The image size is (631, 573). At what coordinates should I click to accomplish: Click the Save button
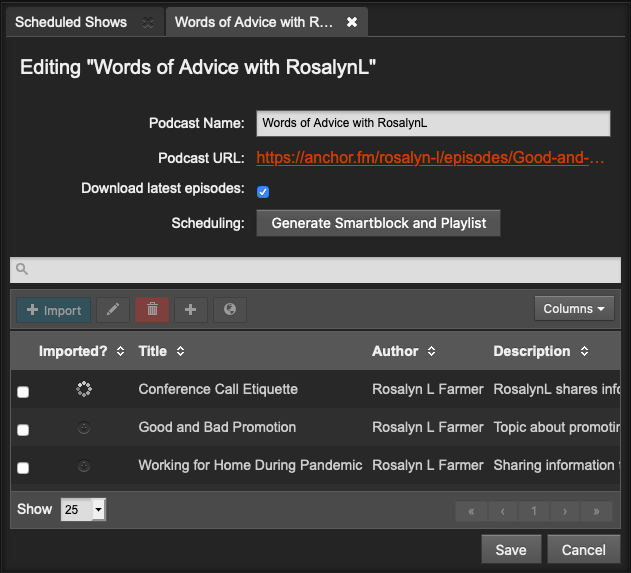(x=511, y=549)
